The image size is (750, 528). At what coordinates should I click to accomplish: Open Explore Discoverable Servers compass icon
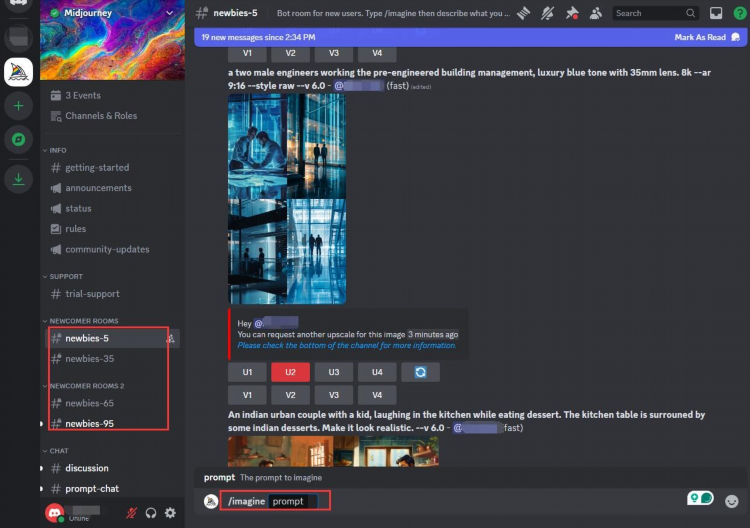click(19, 140)
